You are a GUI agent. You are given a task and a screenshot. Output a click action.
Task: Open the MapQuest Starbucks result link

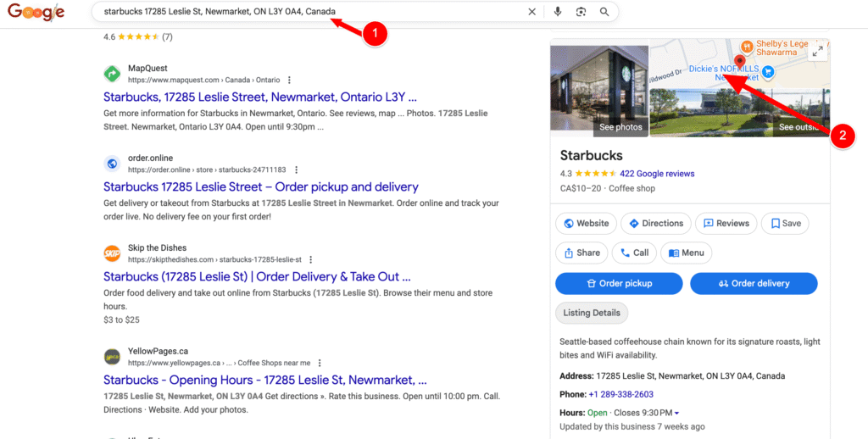tap(260, 97)
